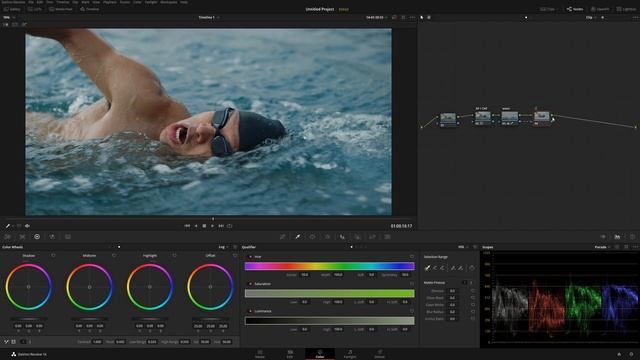This screenshot has height=360, width=640.
Task: Open the Lightbox view
Action: tap(626, 9)
